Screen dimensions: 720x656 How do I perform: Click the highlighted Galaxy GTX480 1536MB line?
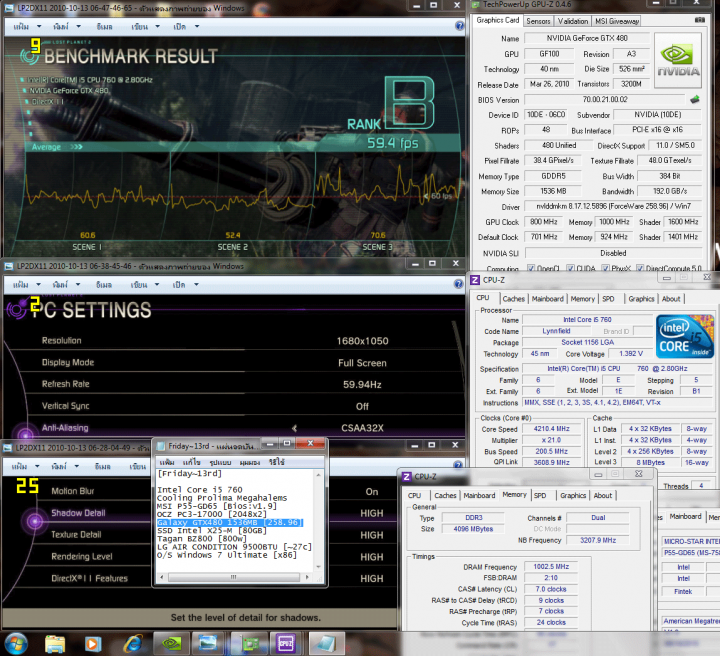click(x=230, y=522)
